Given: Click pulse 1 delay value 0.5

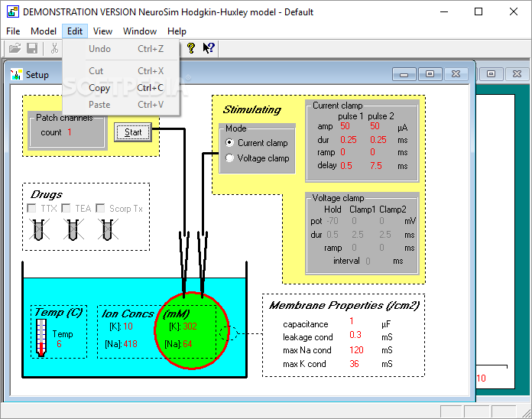Looking at the screenshot, I should coord(346,166).
